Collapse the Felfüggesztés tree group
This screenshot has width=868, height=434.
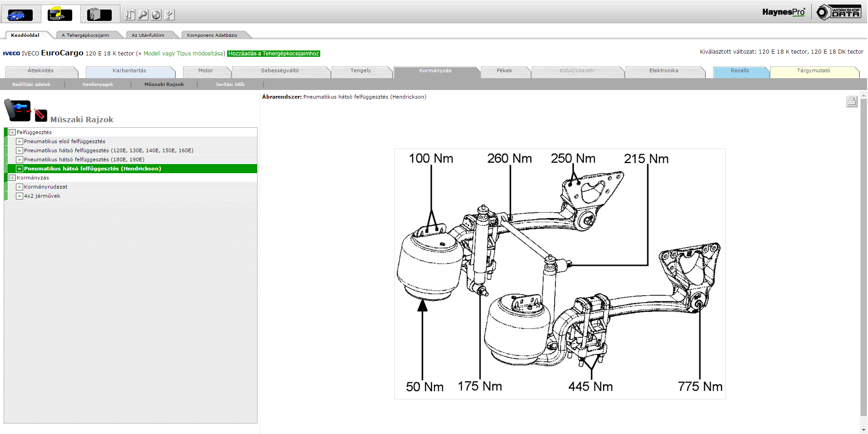(x=12, y=132)
